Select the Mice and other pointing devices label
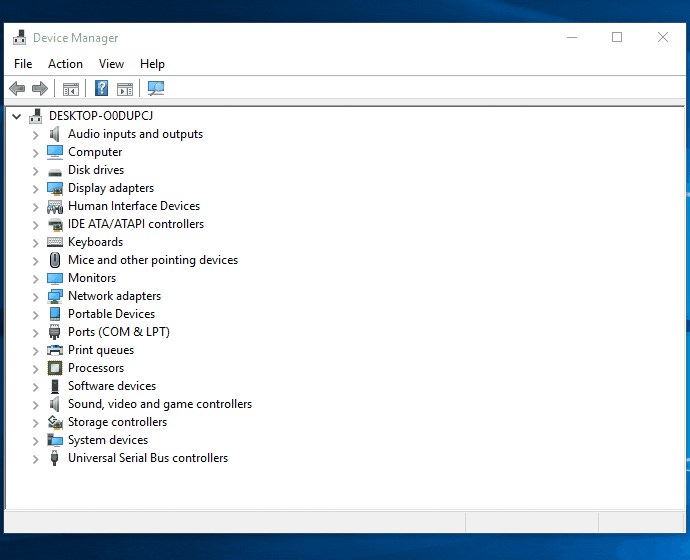This screenshot has height=560, width=690. (x=152, y=260)
